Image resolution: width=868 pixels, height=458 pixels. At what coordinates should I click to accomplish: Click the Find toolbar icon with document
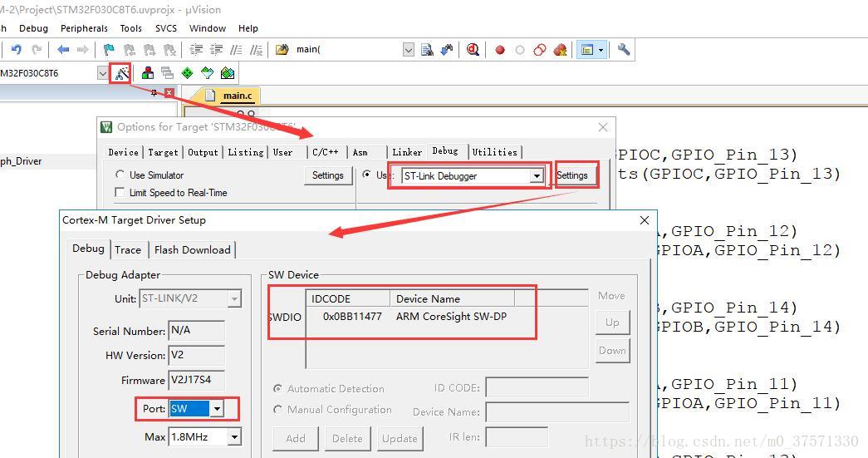tap(427, 50)
